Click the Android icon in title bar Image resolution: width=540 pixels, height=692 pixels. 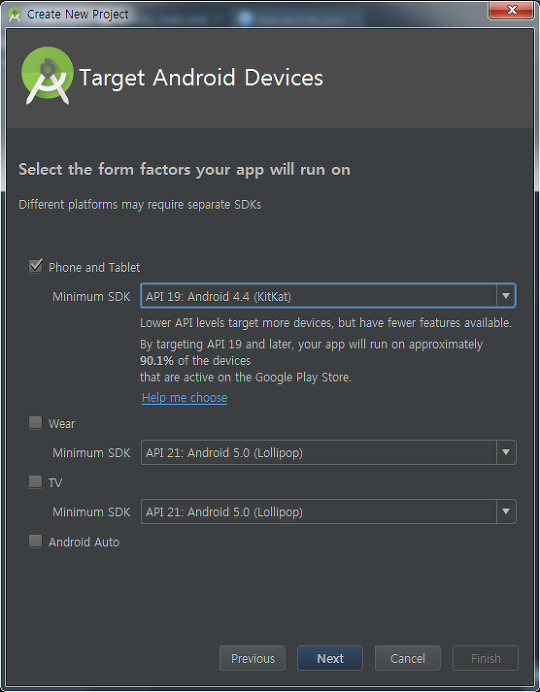(x=15, y=15)
